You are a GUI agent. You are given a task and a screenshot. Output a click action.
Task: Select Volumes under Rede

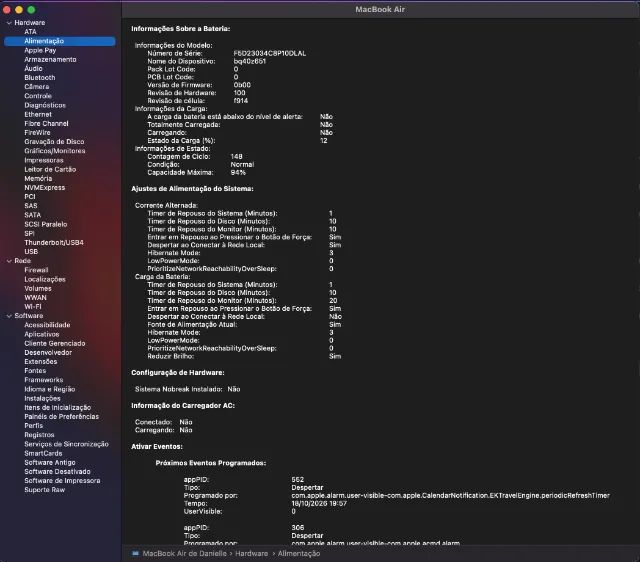coord(38,288)
